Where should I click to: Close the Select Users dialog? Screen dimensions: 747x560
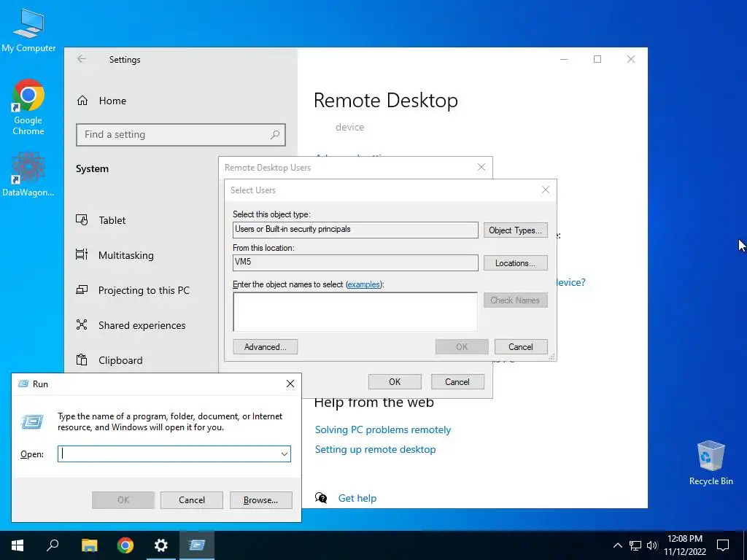(546, 190)
